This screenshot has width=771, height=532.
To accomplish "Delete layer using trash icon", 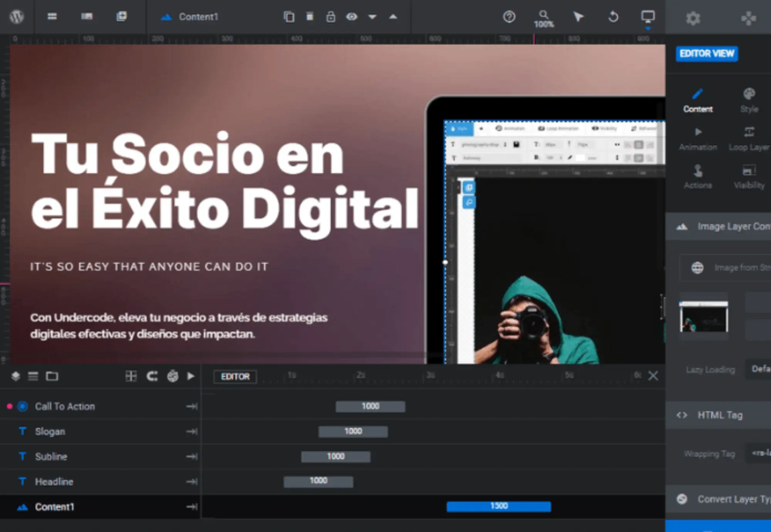I will coord(310,17).
